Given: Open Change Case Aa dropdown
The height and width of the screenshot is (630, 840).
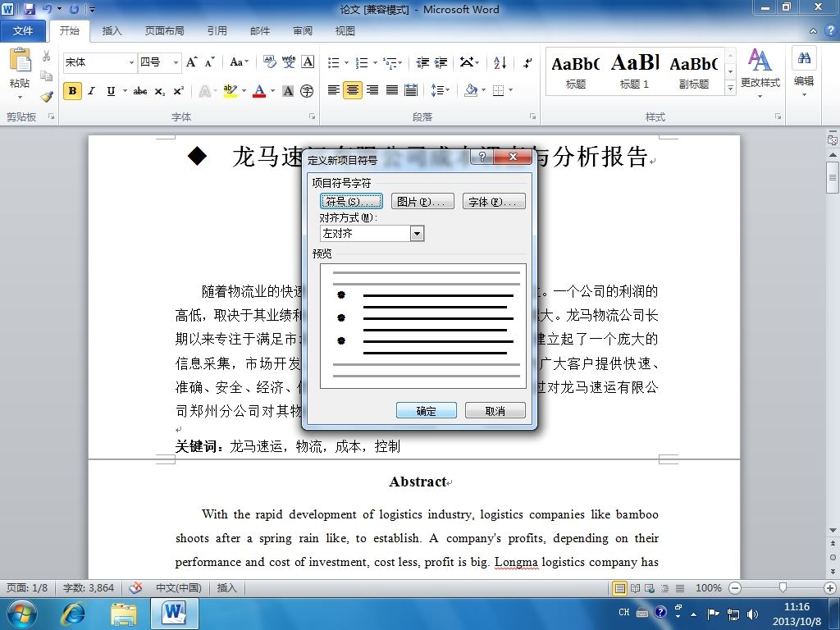Looking at the screenshot, I should (x=239, y=62).
